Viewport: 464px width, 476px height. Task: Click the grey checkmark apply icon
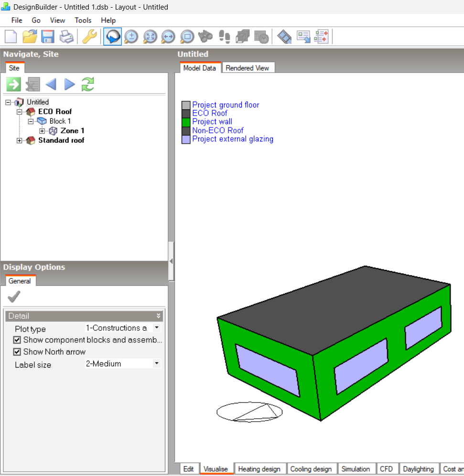(14, 296)
